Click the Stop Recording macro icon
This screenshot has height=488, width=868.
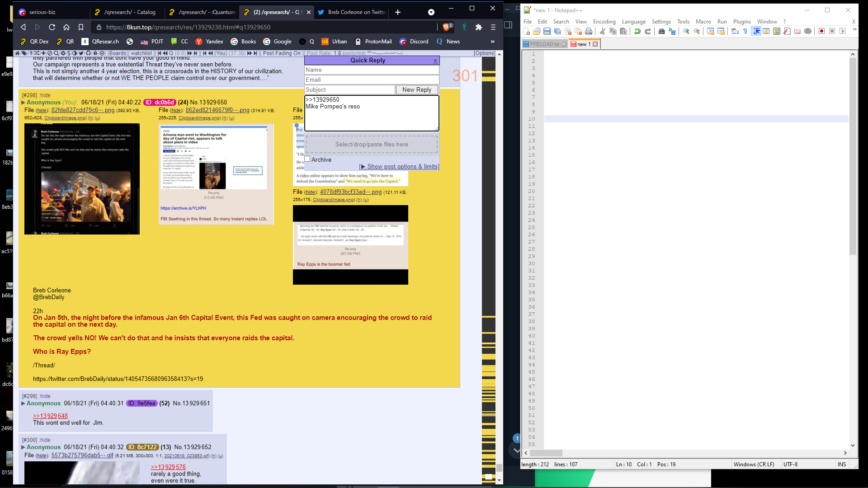pos(832,31)
